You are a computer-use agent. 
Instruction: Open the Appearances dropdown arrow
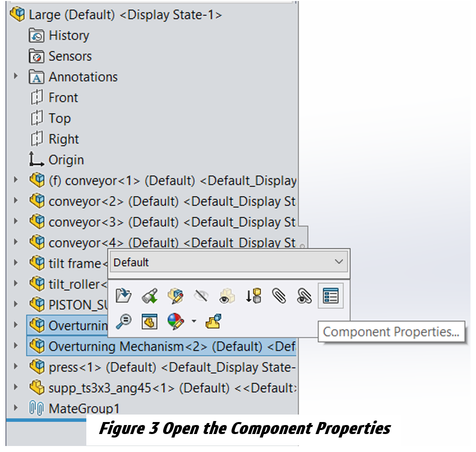[194, 321]
